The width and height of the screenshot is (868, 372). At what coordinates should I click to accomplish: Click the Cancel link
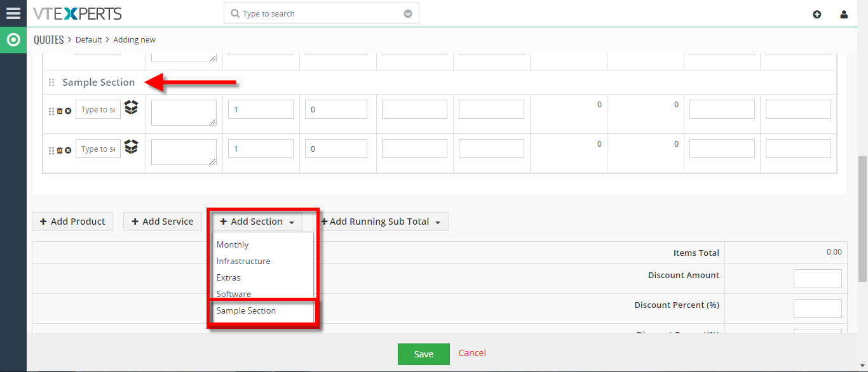click(x=472, y=353)
